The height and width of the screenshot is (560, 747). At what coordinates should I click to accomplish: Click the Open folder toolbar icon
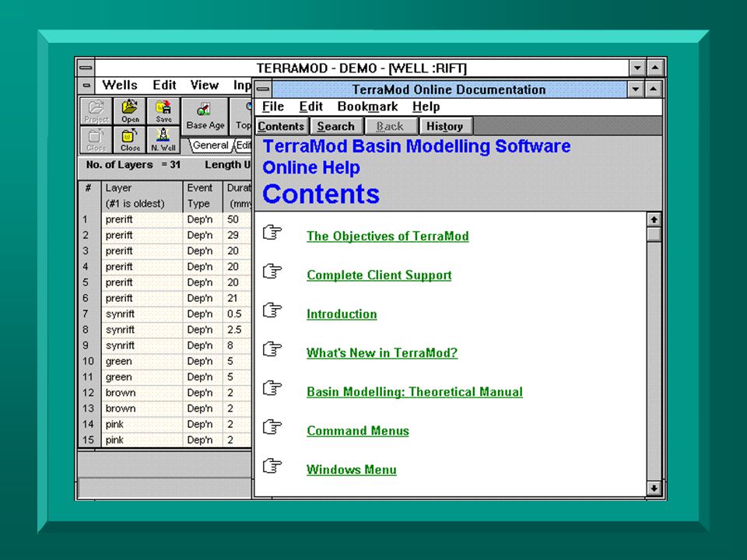(x=130, y=111)
